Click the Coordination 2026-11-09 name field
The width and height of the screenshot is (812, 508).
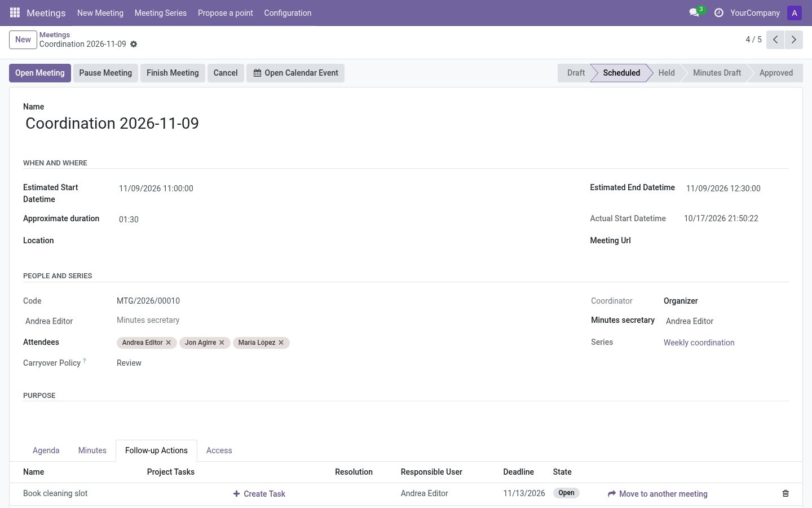(x=406, y=124)
